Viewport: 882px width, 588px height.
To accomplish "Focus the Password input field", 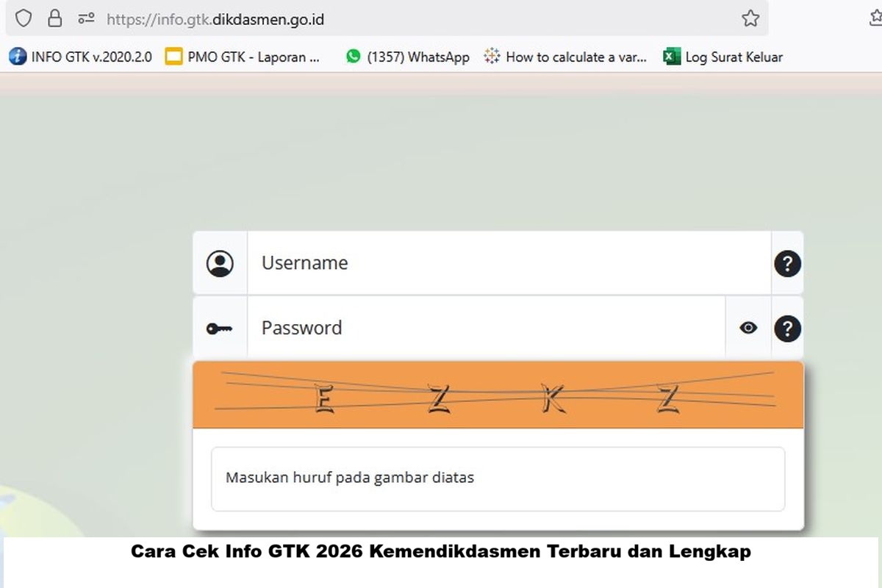I will (x=485, y=328).
